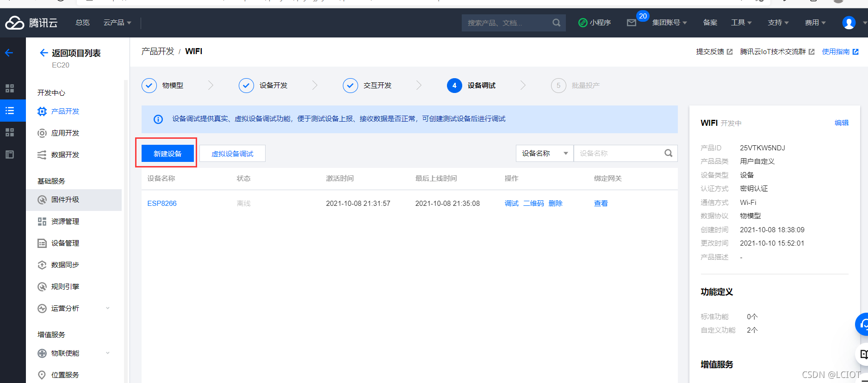The width and height of the screenshot is (868, 383).
Task: Select the list icon in left rail
Action: click(9, 111)
